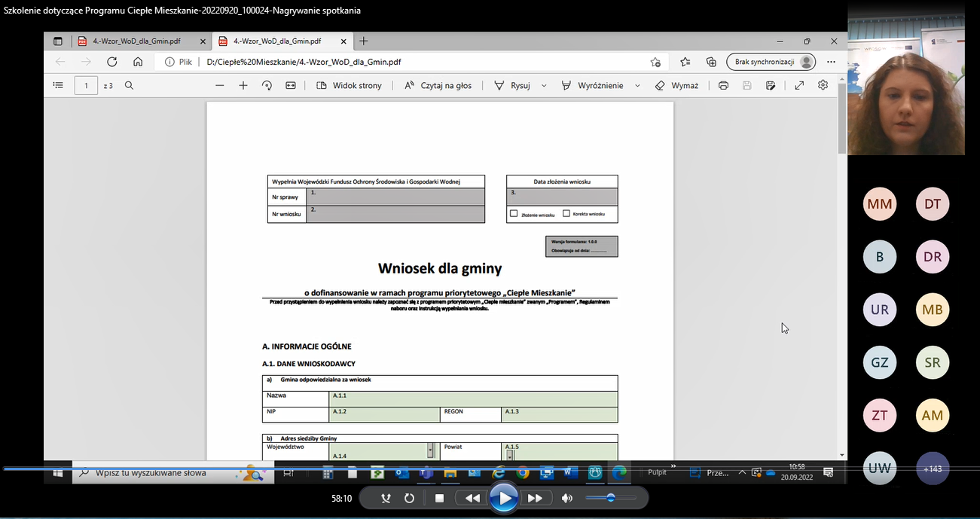The height and width of the screenshot is (519, 980).
Task: Open the PDF table of contents panel
Action: pos(58,86)
